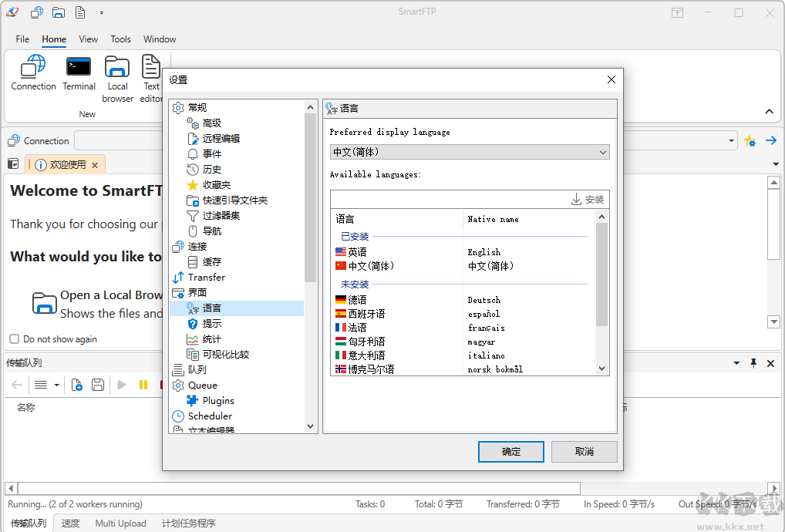Viewport: 785px width, 532px height.
Task: Cancel settings with 取消 button
Action: point(585,452)
